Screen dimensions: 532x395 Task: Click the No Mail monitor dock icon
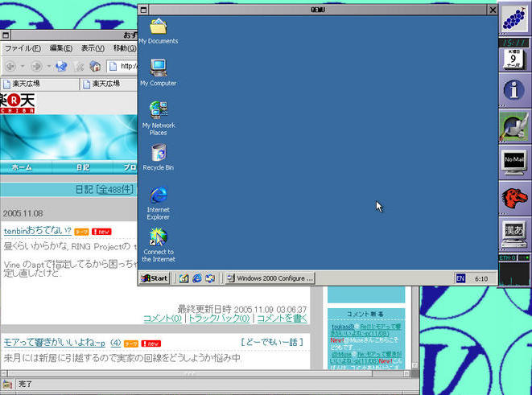[513, 160]
